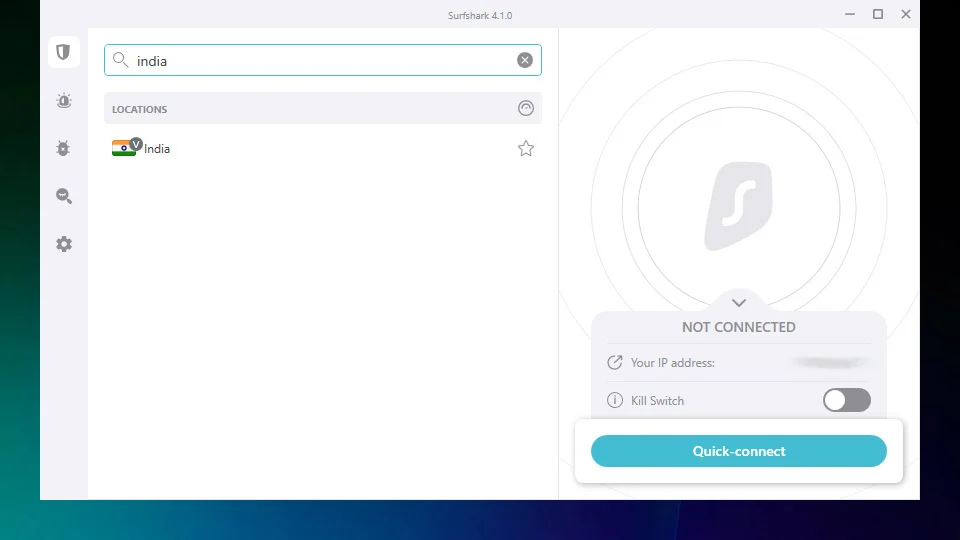Add India to favorites with the star
The image size is (960, 540).
coord(526,149)
